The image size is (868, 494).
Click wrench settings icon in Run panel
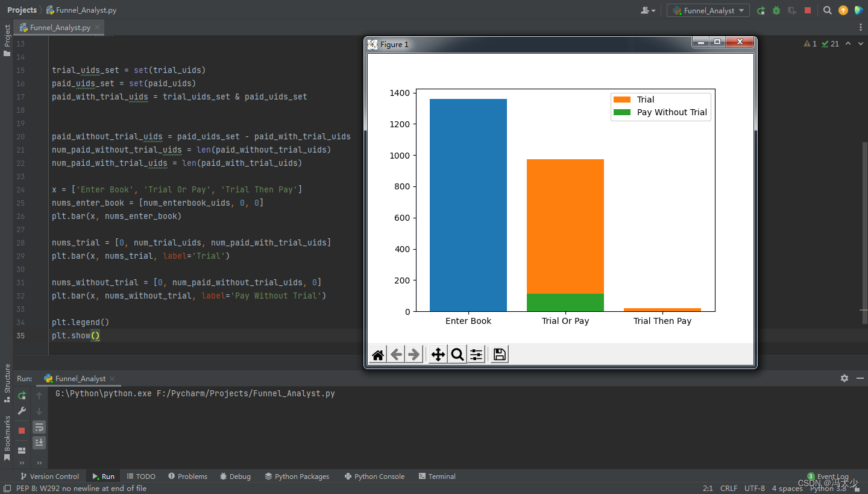22,411
